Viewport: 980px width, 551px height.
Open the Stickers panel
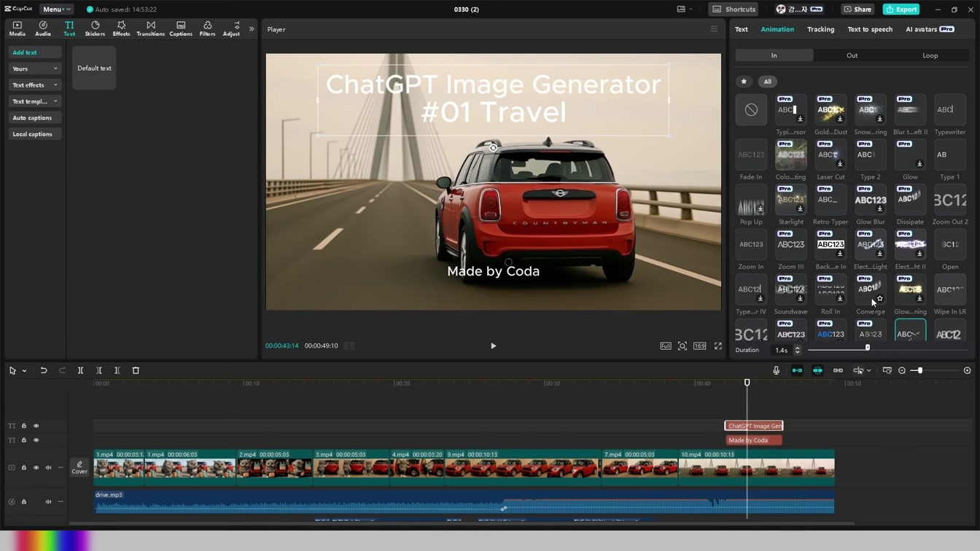[x=95, y=28]
